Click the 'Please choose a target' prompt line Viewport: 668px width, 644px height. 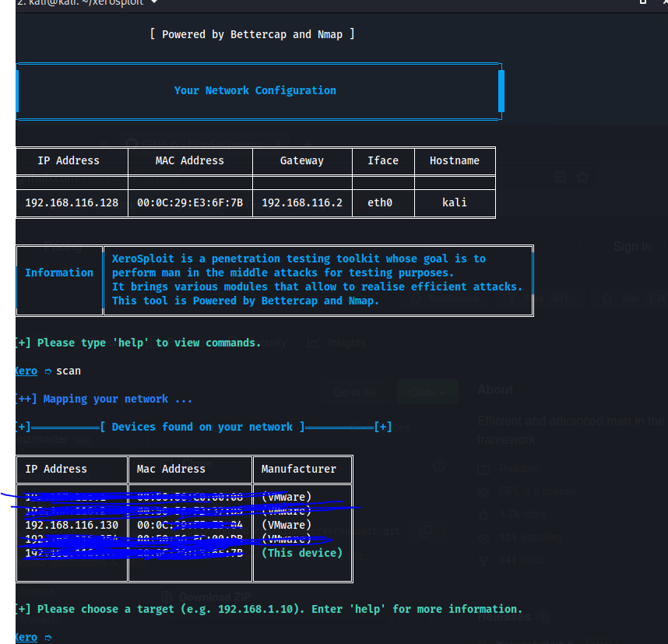(269, 609)
